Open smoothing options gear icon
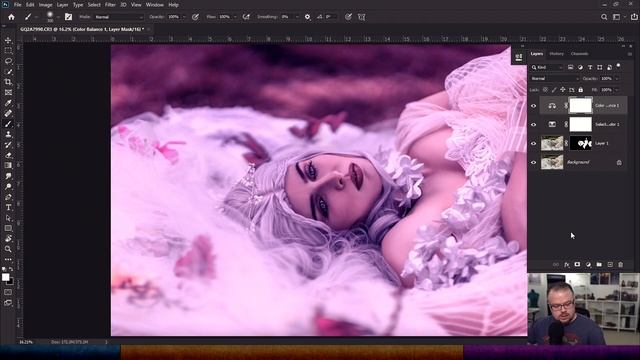Viewport: 640px width, 360px height. [307, 17]
